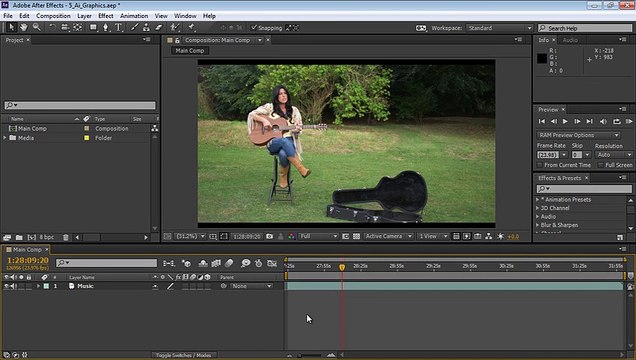Click the timeline current time indicator
Image resolution: width=636 pixels, height=360 pixels.
tap(342, 267)
